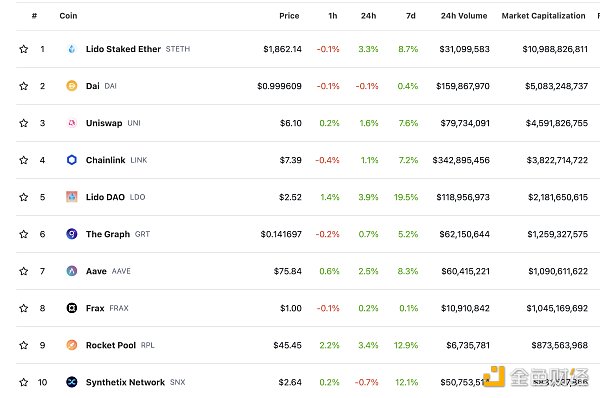Click the Dai coin logo
Viewport: 600px width, 398px height.
[x=72, y=86]
